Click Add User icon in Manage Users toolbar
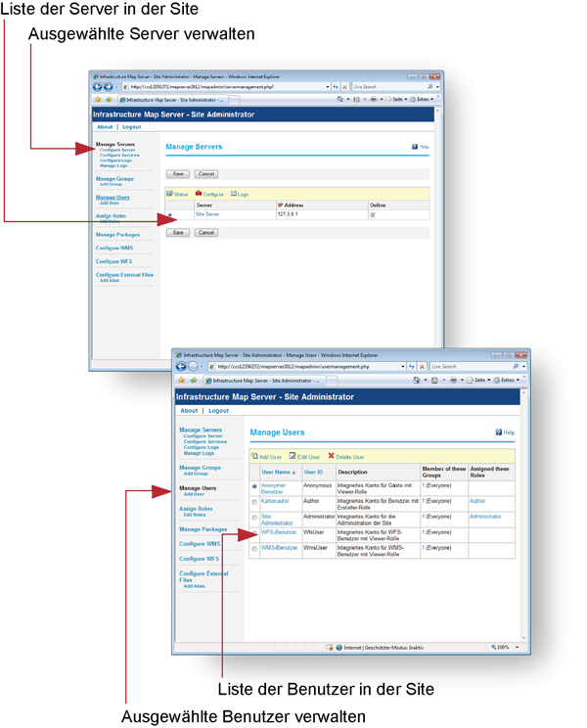The width and height of the screenshot is (587, 728). tap(254, 456)
